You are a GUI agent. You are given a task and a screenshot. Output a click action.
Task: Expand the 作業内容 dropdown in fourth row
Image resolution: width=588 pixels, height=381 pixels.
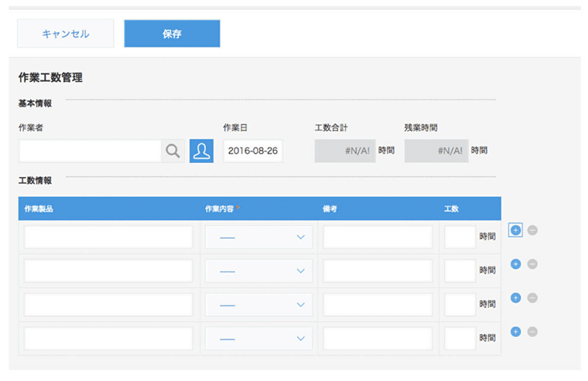point(259,338)
